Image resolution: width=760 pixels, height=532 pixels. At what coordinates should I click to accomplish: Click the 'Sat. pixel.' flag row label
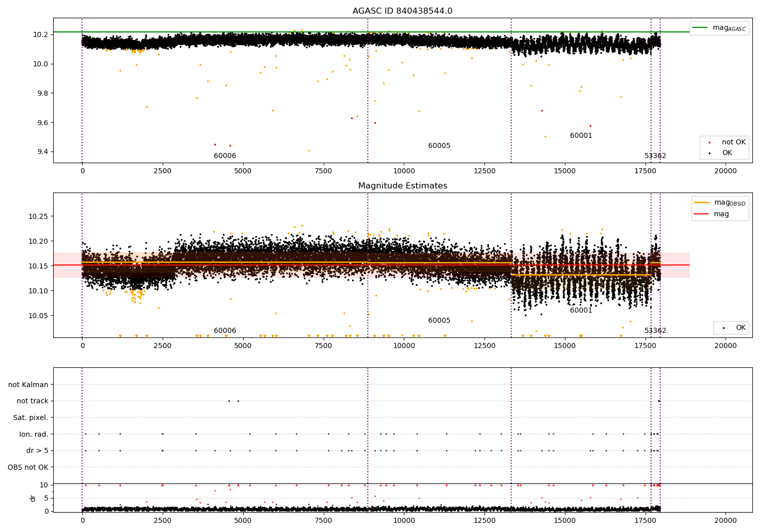31,417
